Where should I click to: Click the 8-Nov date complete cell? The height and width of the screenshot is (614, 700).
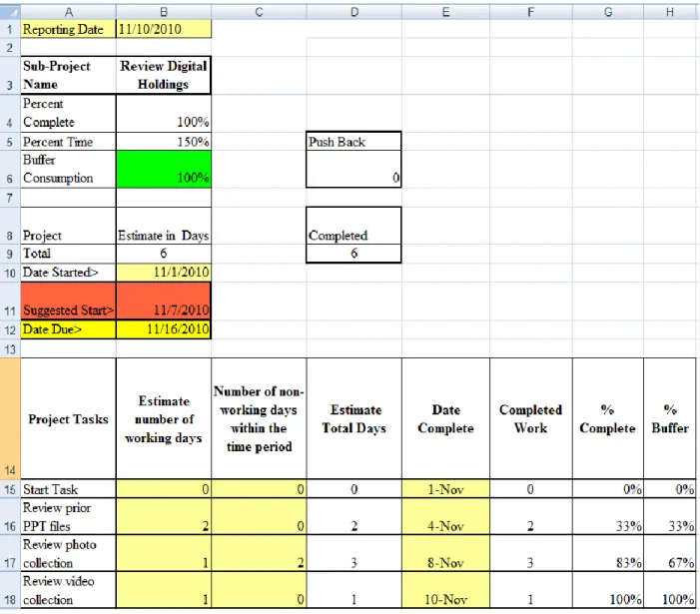point(445,553)
